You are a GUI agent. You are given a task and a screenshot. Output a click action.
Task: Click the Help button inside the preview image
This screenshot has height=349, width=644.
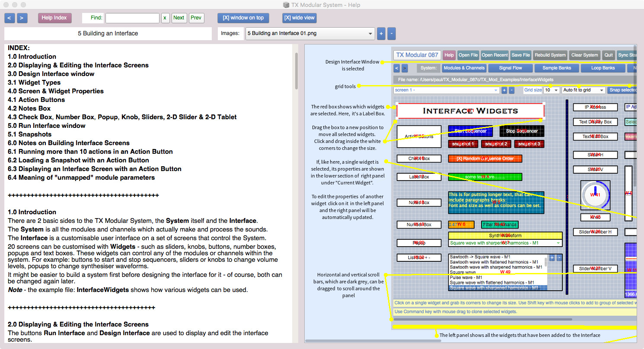point(449,55)
